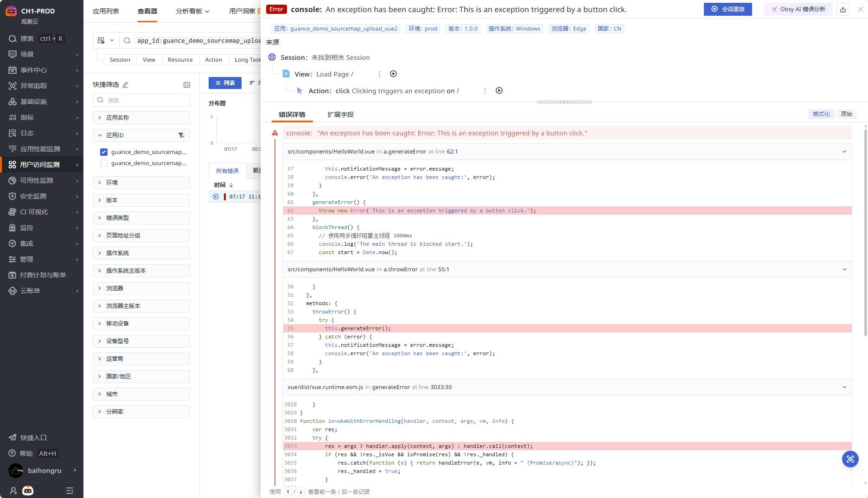The height and width of the screenshot is (498, 868).
Task: Select the Resource data tab
Action: pyautogui.click(x=180, y=60)
